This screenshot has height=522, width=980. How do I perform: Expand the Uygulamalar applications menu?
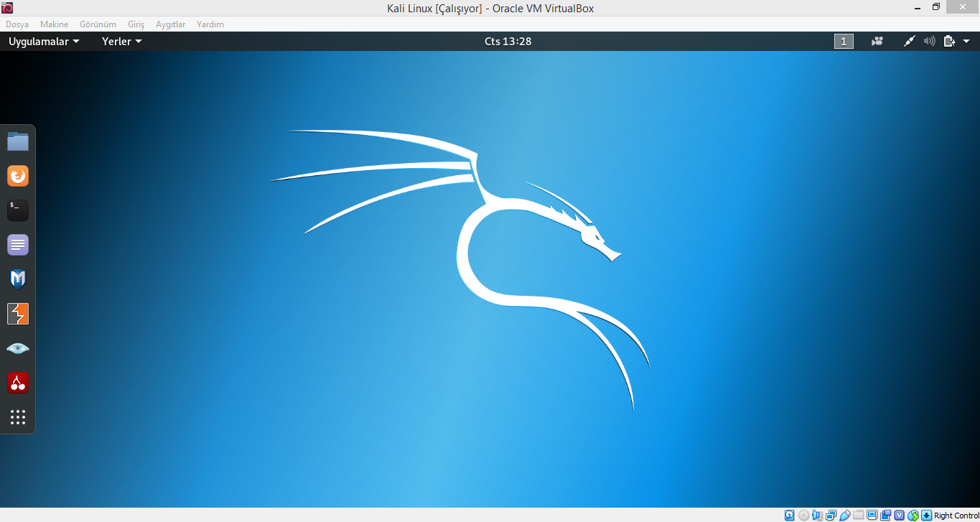click(44, 42)
